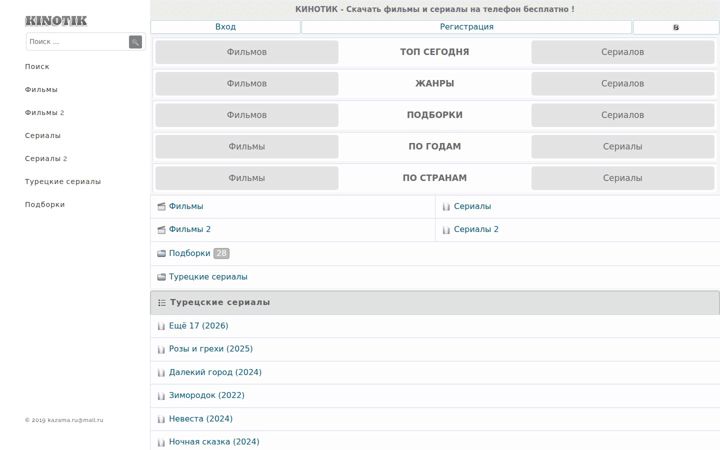Image resolution: width=720 pixels, height=450 pixels.
Task: Click the icon beside Розы и грехи (2025)
Action: 161,349
